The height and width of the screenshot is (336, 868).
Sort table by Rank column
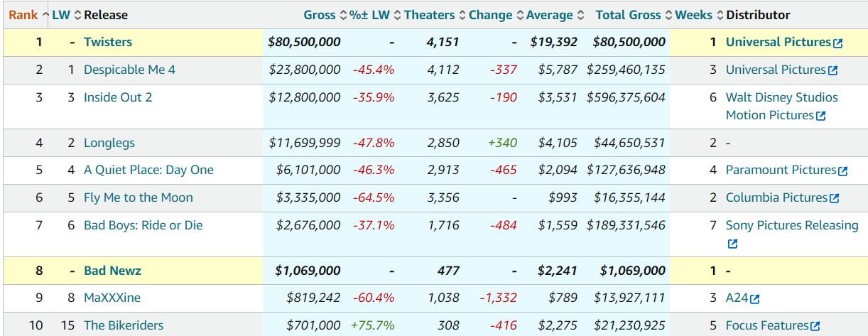pos(23,15)
